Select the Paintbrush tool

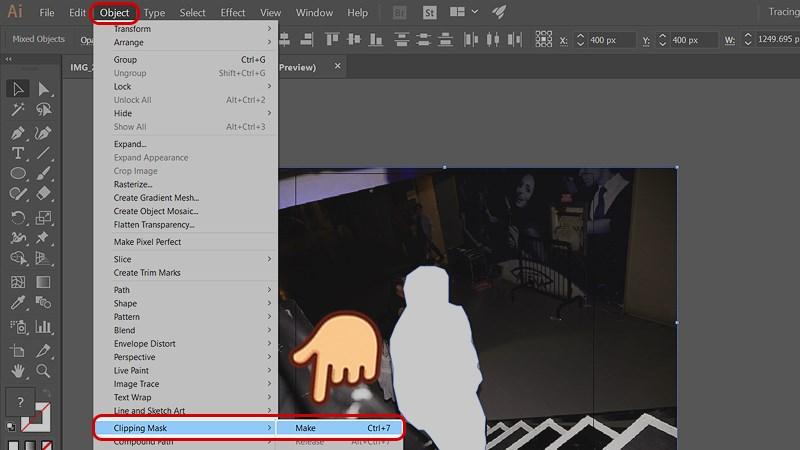(x=43, y=173)
